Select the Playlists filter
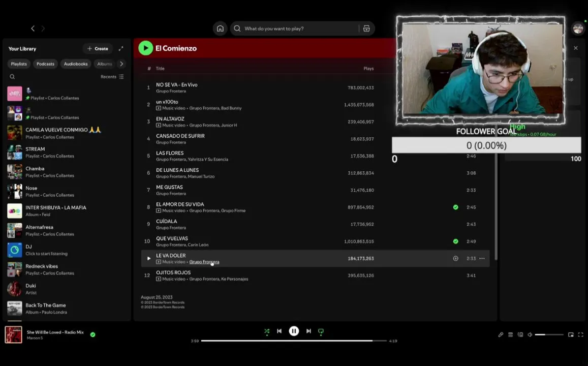This screenshot has width=588, height=366. [19, 64]
